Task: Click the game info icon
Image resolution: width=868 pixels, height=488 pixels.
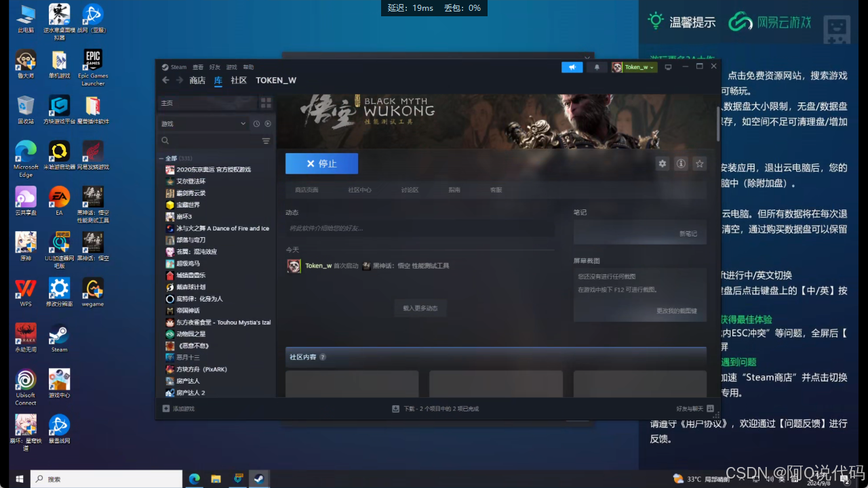Action: click(x=681, y=163)
